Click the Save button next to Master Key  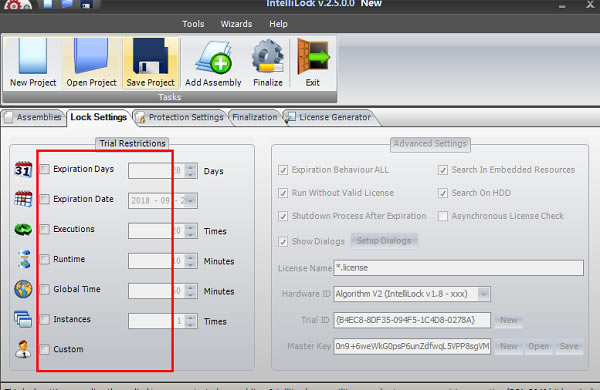[569, 346]
